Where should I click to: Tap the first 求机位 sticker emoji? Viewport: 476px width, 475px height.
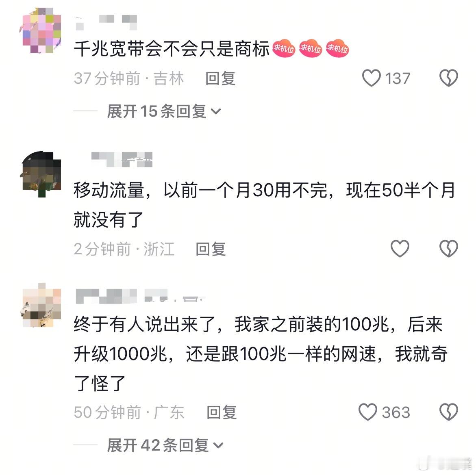284,49
